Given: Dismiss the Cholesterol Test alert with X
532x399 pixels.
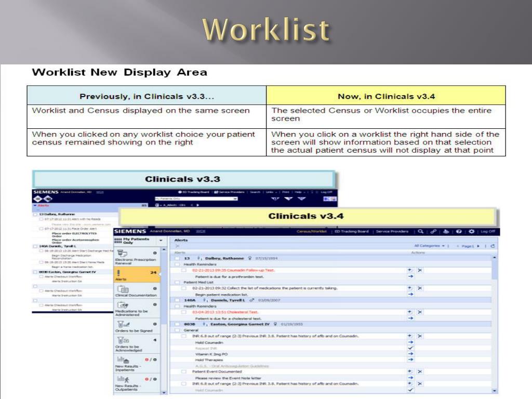Looking at the screenshot, I should tap(420, 312).
